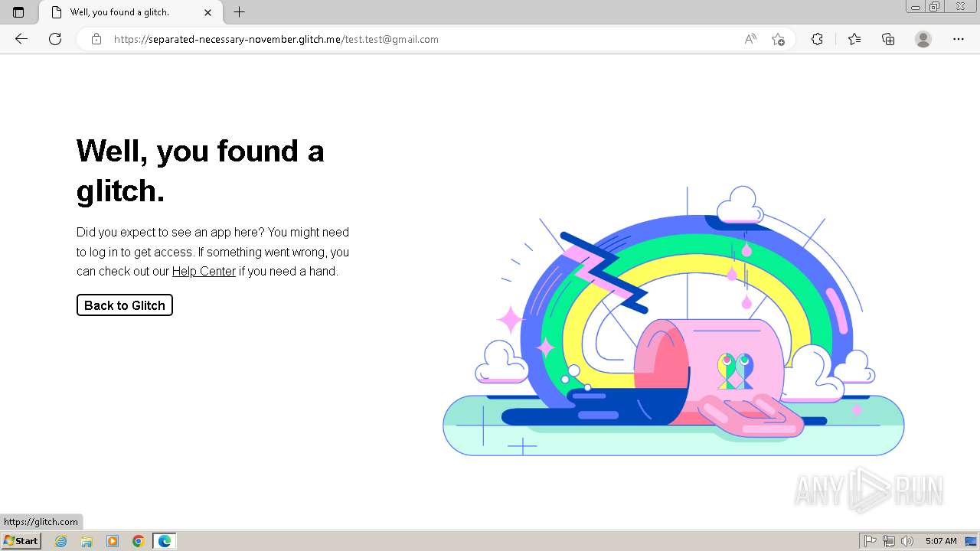
Task: Launch Chrome from the taskbar
Action: 139,541
